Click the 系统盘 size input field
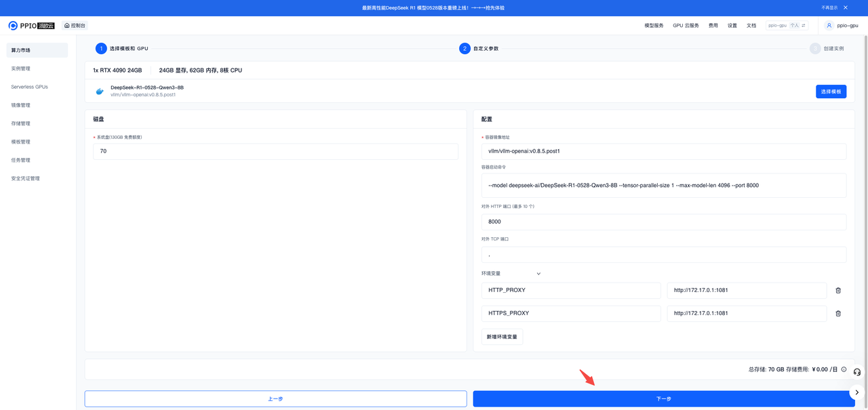 click(275, 151)
